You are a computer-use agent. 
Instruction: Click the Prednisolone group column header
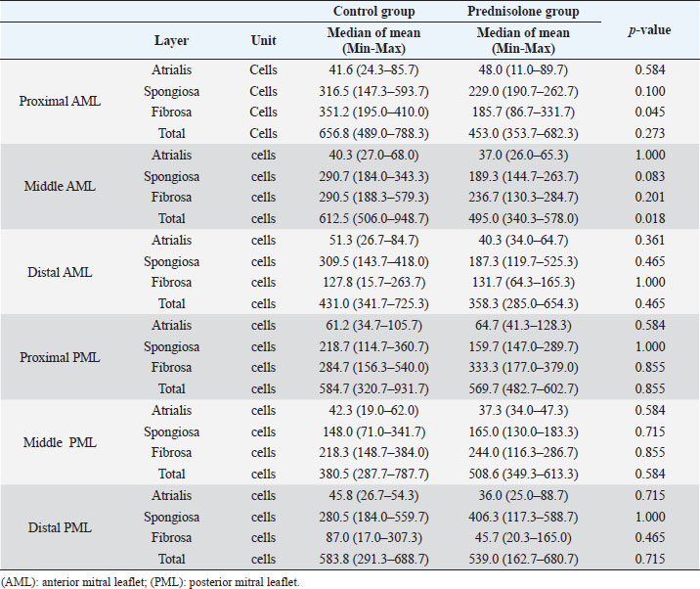coord(524,12)
